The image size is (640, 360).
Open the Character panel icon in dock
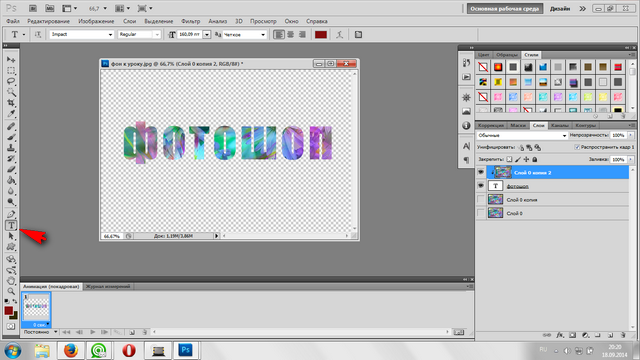[466, 146]
